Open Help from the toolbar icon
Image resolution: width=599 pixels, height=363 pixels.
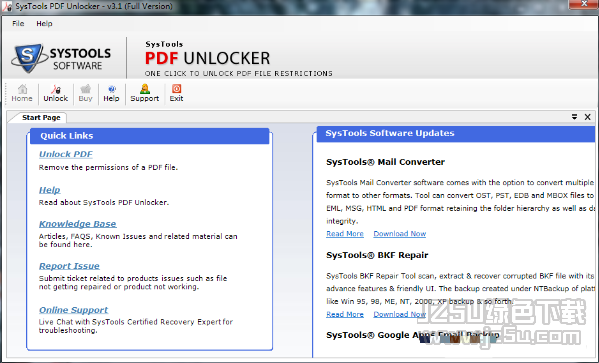point(111,93)
